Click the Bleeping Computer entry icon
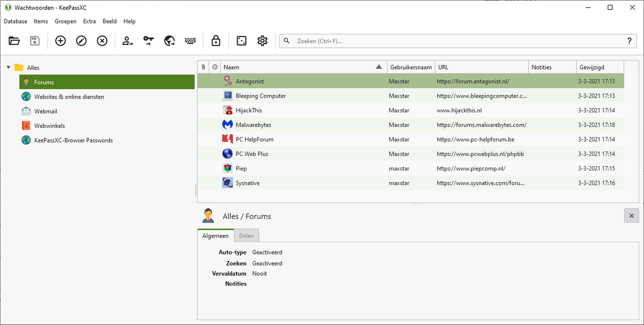This screenshot has width=644, height=325. 227,96
